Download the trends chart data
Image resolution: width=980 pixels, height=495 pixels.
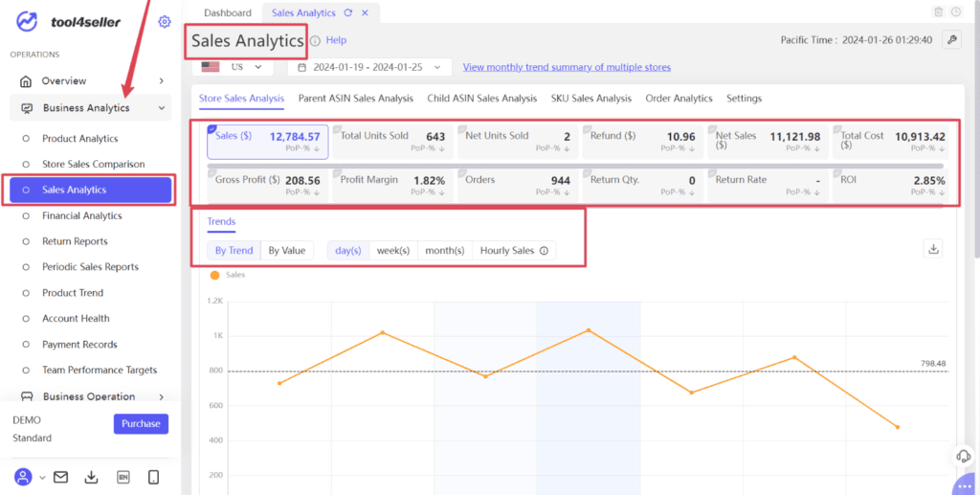tap(934, 249)
